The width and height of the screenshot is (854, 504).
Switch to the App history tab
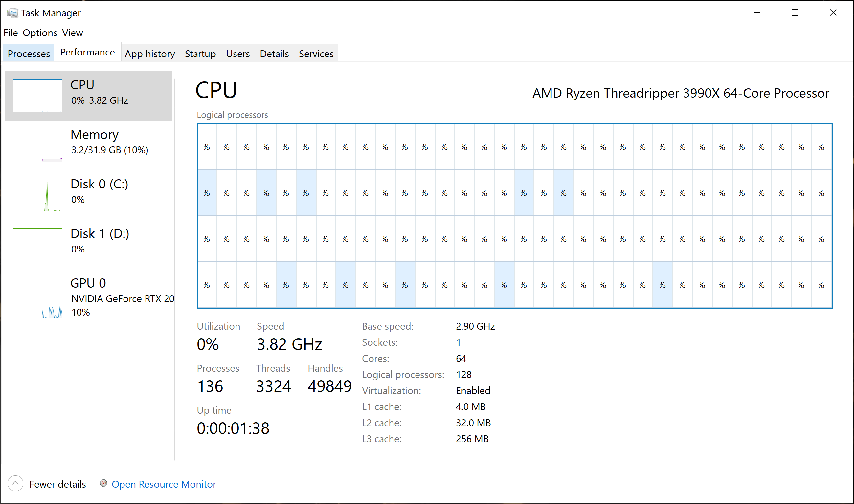coord(150,54)
